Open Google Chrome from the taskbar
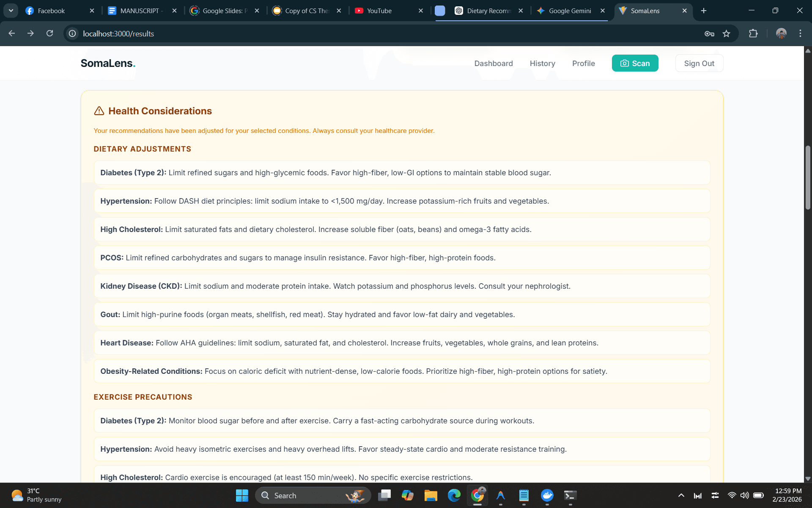Viewport: 812px width, 508px height. pos(477,495)
